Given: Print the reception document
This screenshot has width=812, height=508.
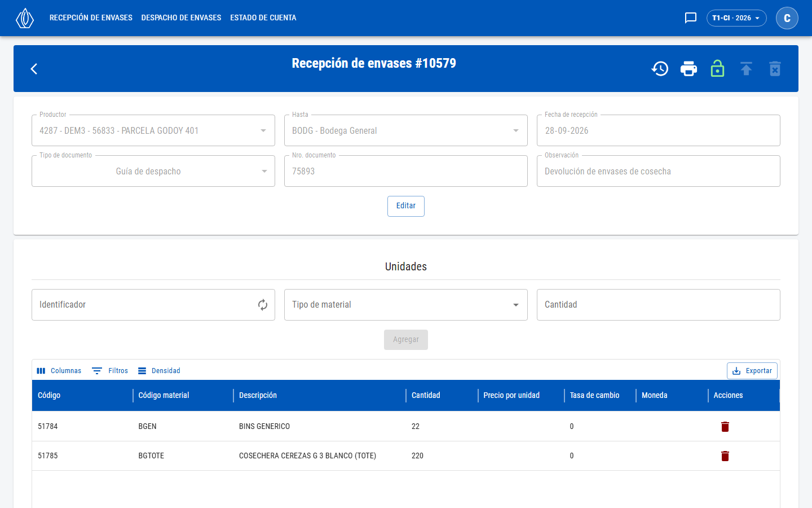Looking at the screenshot, I should point(689,69).
